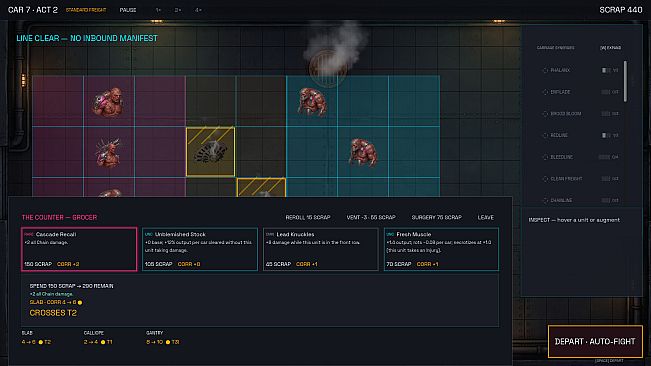Toggle the Clean Freight synergy entry
Screen dimensions: 651x366
coord(580,178)
